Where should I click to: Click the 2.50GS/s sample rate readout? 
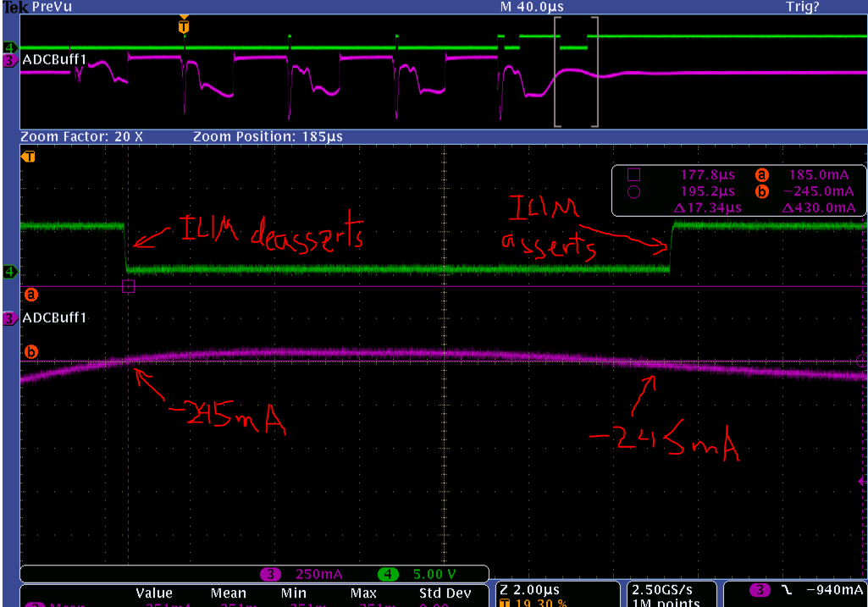[662, 590]
